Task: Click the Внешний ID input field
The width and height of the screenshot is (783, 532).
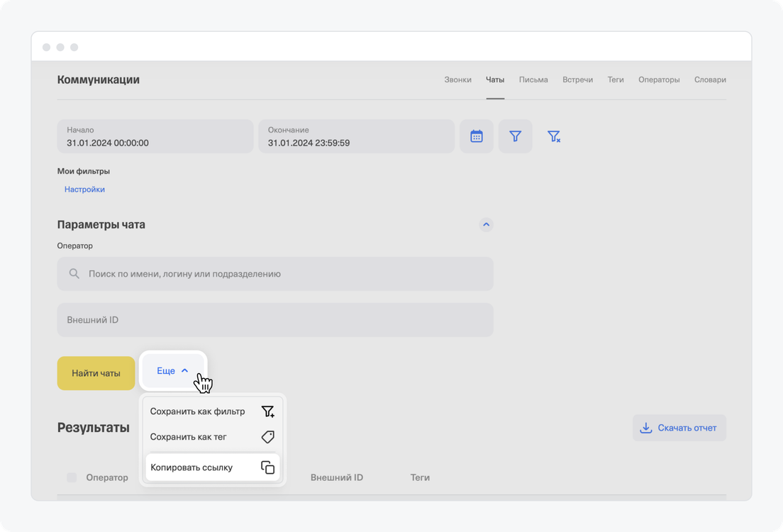Action: tap(275, 320)
